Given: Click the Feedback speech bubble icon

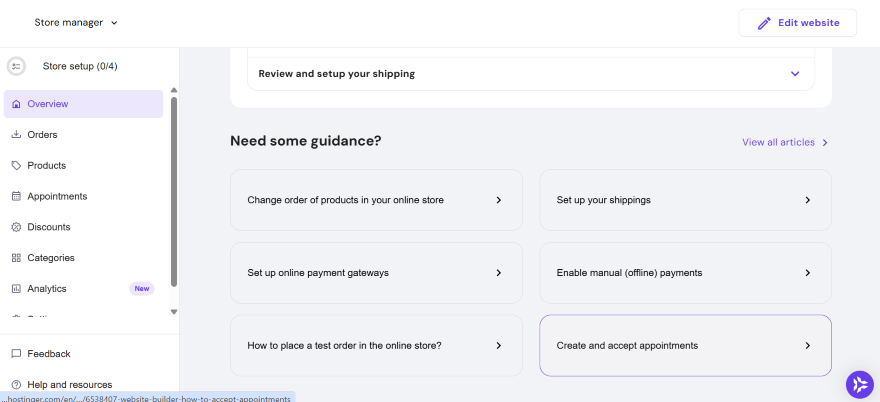Looking at the screenshot, I should click(16, 354).
